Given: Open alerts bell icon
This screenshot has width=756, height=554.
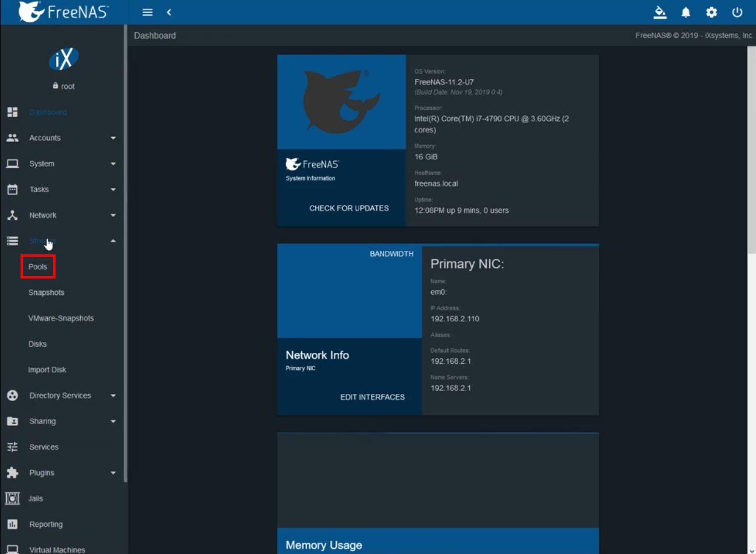Looking at the screenshot, I should [686, 12].
